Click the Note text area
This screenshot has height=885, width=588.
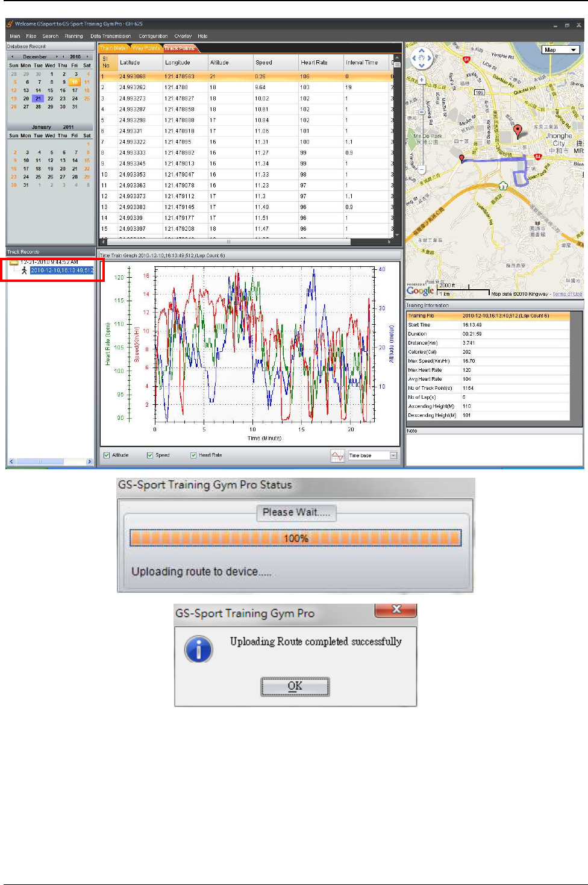click(494, 449)
